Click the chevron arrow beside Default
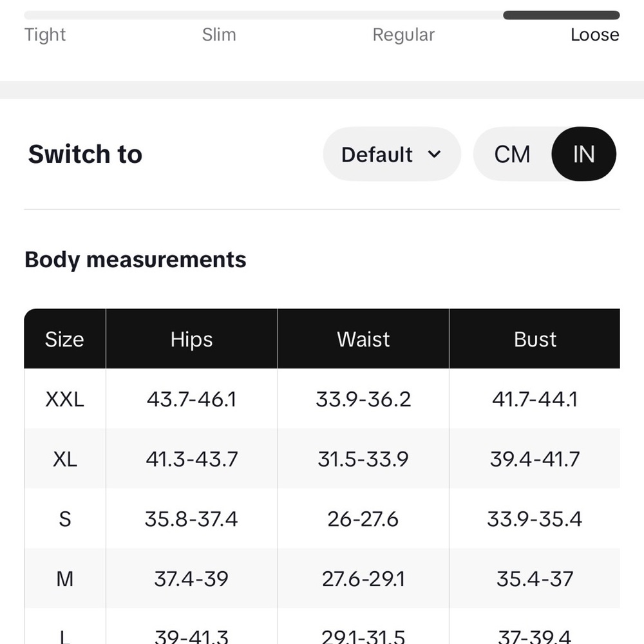 click(434, 155)
